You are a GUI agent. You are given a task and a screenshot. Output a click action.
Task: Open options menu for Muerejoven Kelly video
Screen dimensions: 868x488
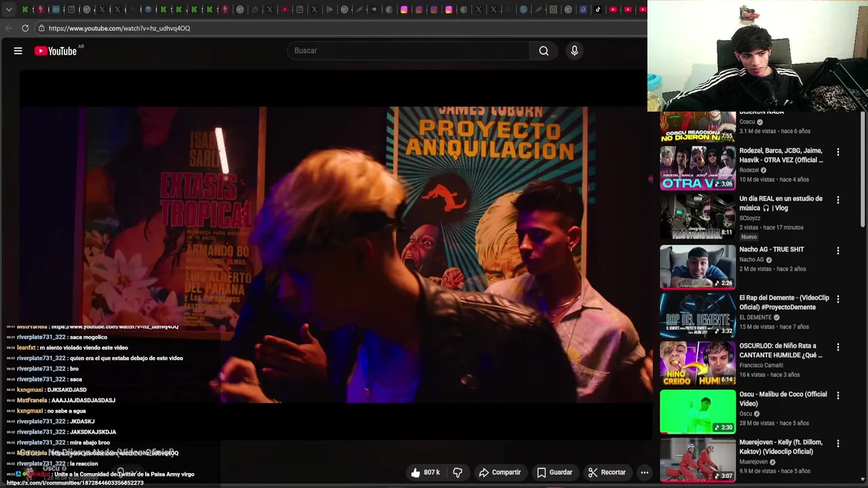click(838, 443)
